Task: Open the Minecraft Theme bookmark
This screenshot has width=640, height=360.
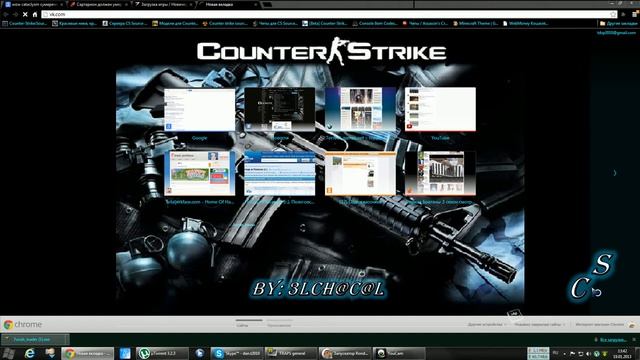Action: [476, 24]
